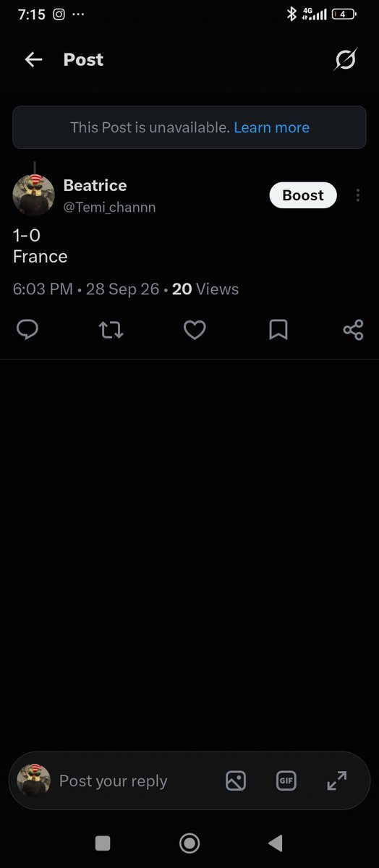Bookmark the post from Beatrice
Screen dimensions: 379x868
click(x=278, y=331)
